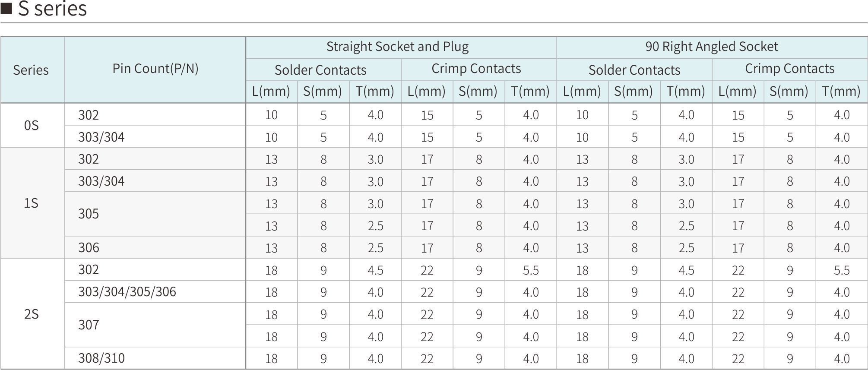Select the Straight Socket and Plug header

click(397, 47)
